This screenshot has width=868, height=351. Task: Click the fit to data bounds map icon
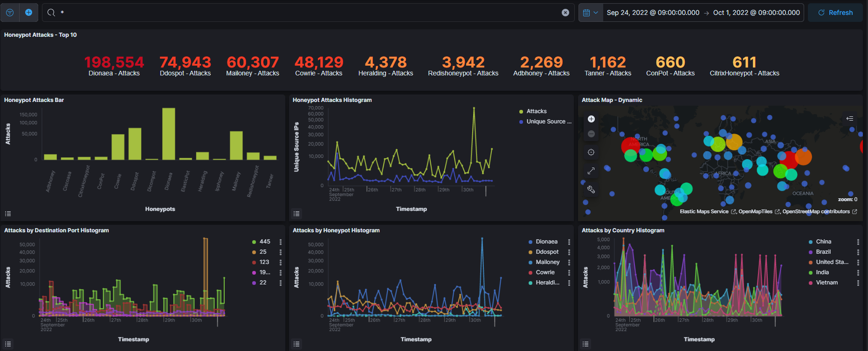pos(591,152)
